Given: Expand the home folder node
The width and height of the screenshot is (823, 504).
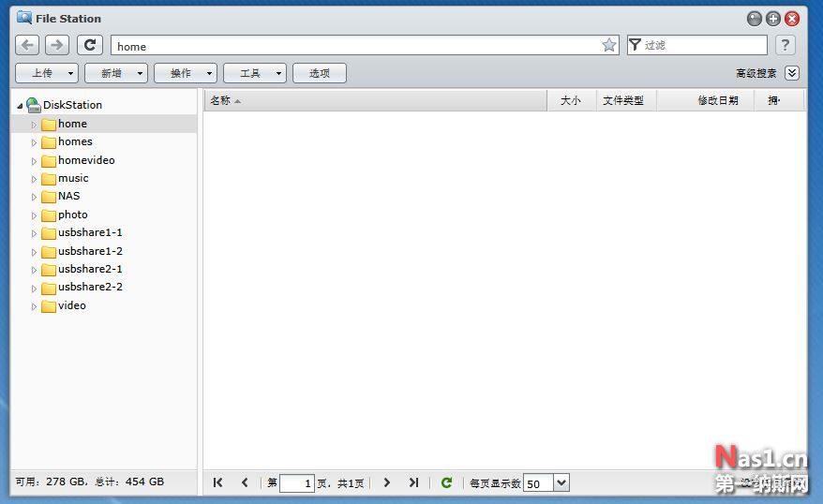Looking at the screenshot, I should (x=34, y=125).
